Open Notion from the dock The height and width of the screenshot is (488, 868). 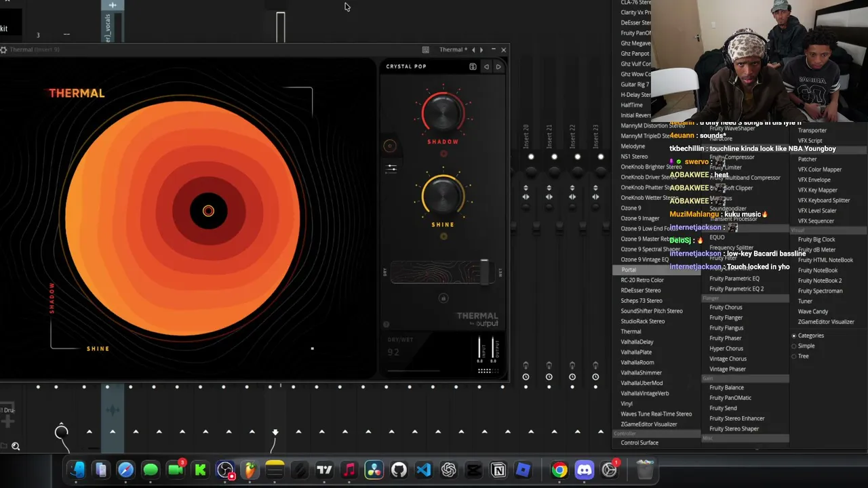click(498, 470)
